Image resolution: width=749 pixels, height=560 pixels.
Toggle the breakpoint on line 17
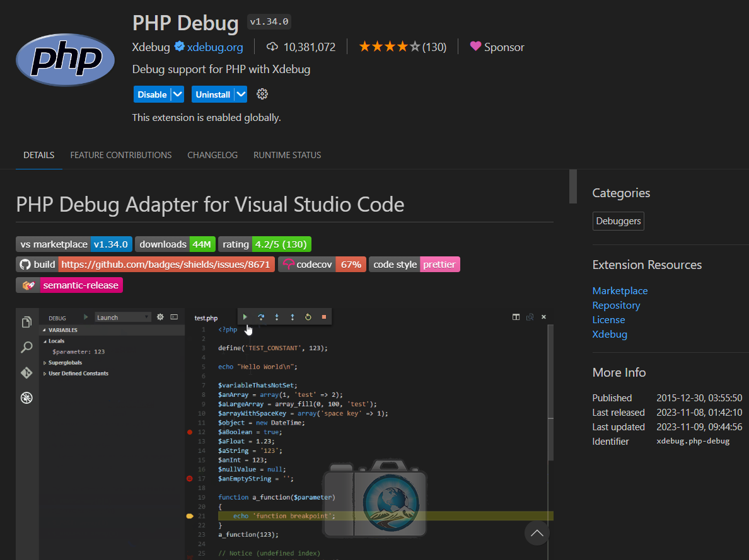click(x=190, y=478)
